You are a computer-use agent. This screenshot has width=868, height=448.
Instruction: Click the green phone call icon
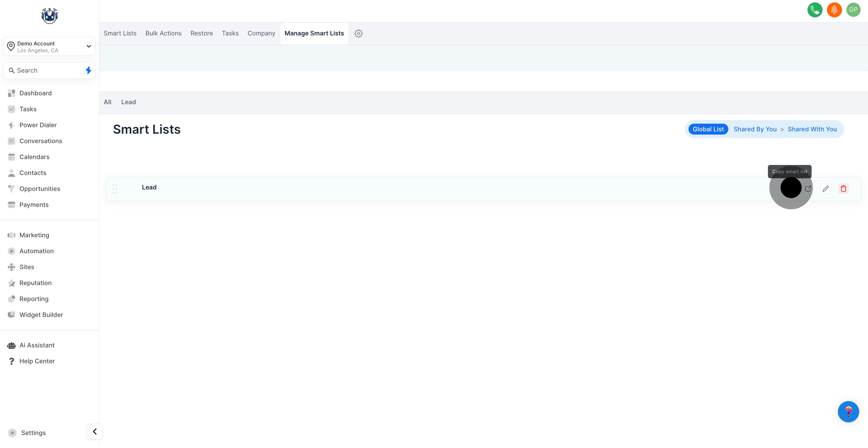pyautogui.click(x=815, y=10)
